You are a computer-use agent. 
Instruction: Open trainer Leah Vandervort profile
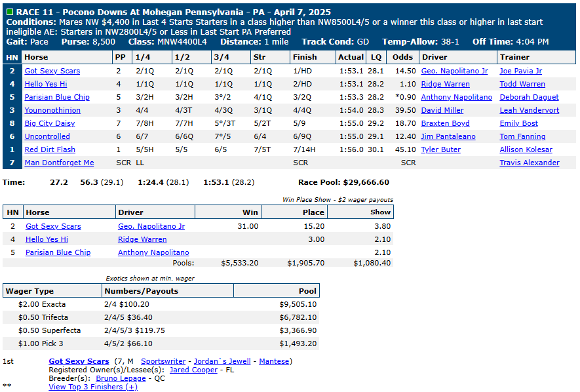coord(530,110)
